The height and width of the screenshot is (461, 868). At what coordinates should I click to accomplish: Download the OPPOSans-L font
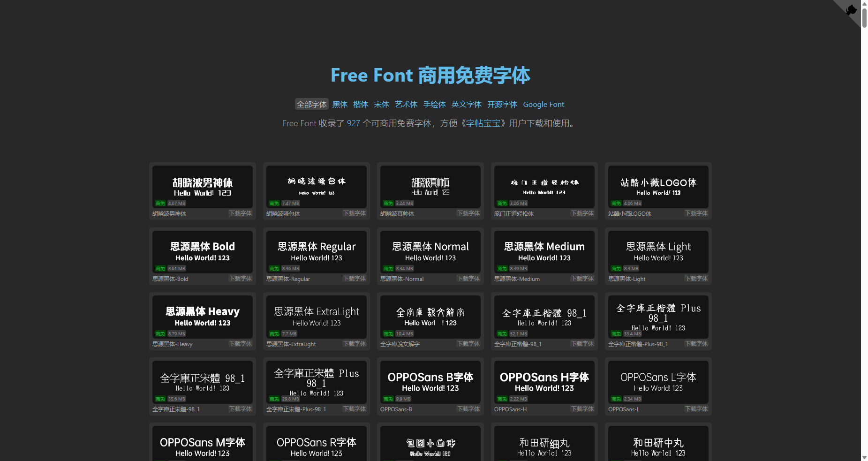696,409
